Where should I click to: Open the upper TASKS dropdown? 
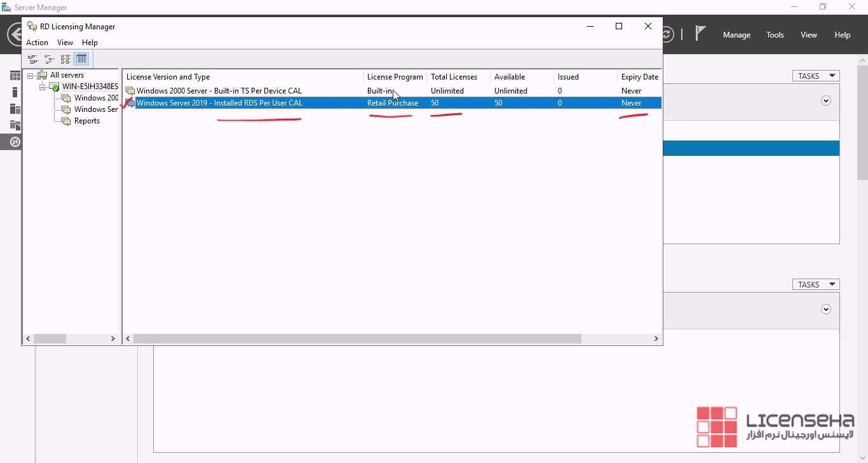[x=816, y=76]
